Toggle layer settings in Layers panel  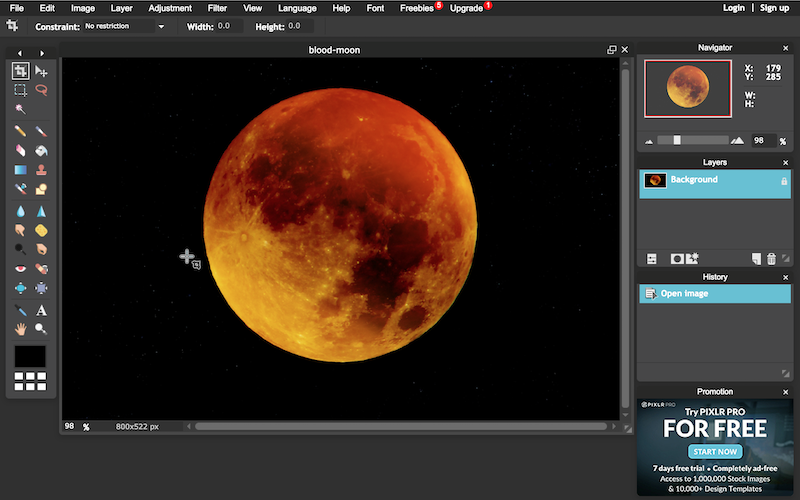[x=652, y=259]
